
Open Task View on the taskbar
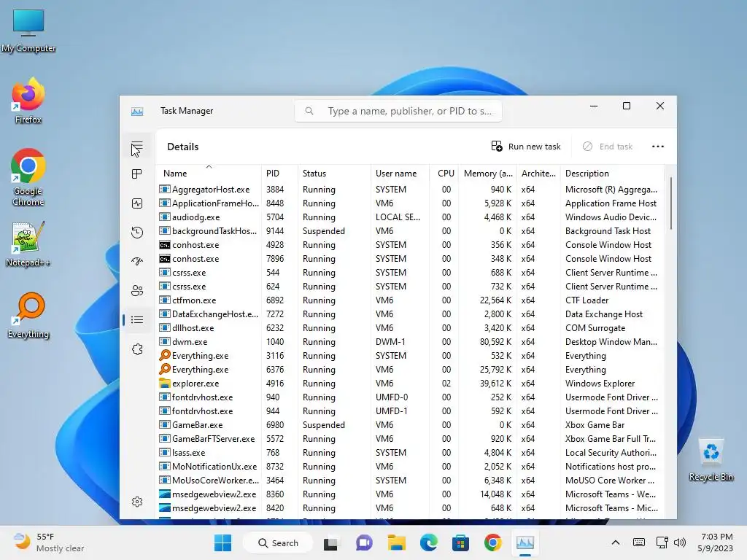tap(330, 542)
